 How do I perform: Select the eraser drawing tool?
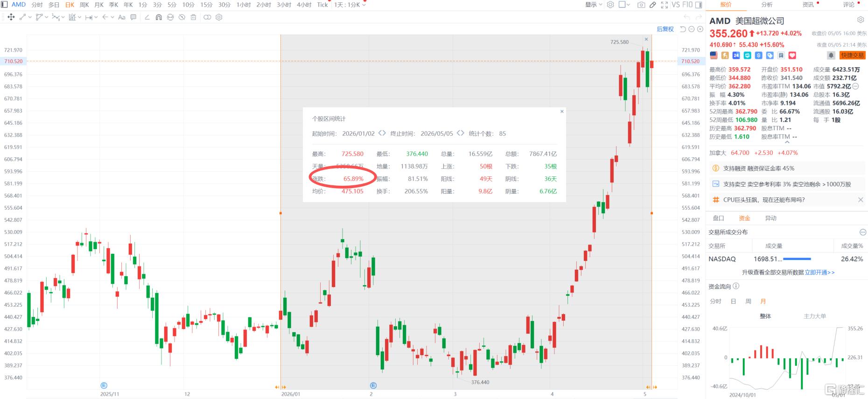pyautogui.click(x=147, y=17)
